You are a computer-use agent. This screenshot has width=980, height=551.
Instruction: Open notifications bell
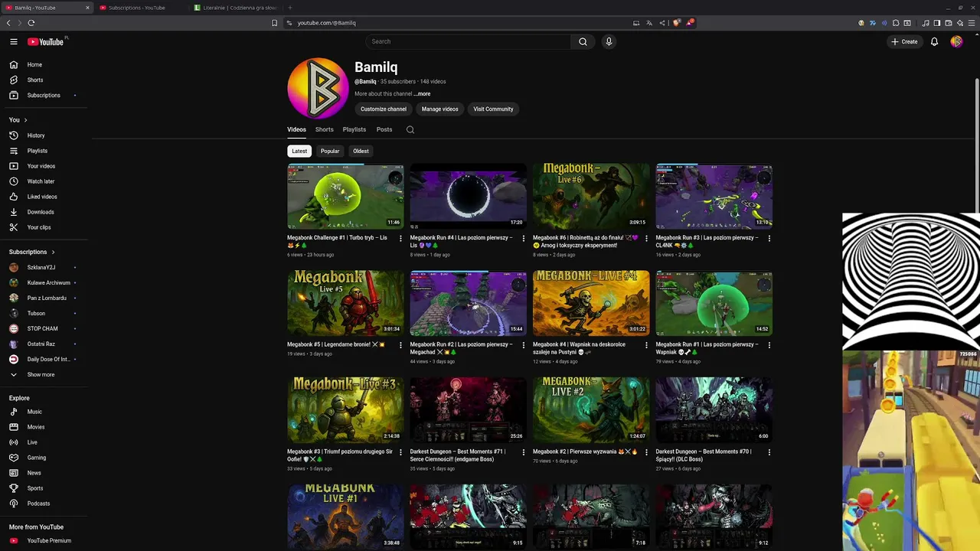click(934, 41)
